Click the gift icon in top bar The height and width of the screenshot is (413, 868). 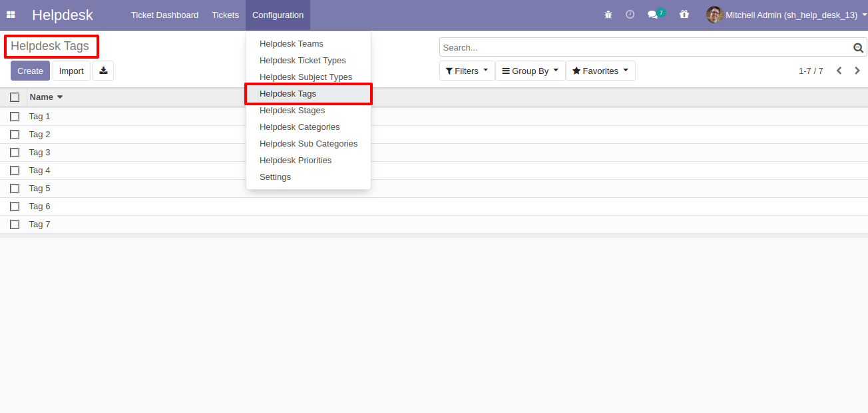click(x=684, y=15)
